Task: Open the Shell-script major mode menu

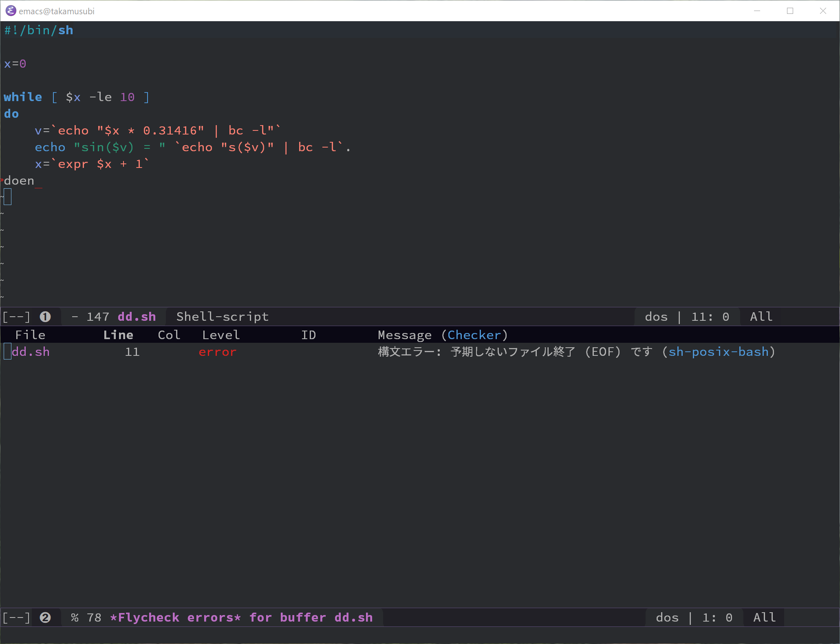Action: click(x=222, y=317)
